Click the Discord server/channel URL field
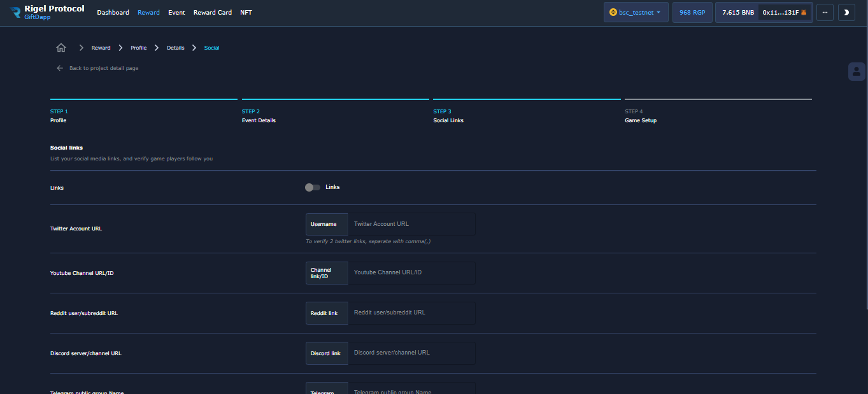Screen dimensions: 868x394 (x=411, y=353)
